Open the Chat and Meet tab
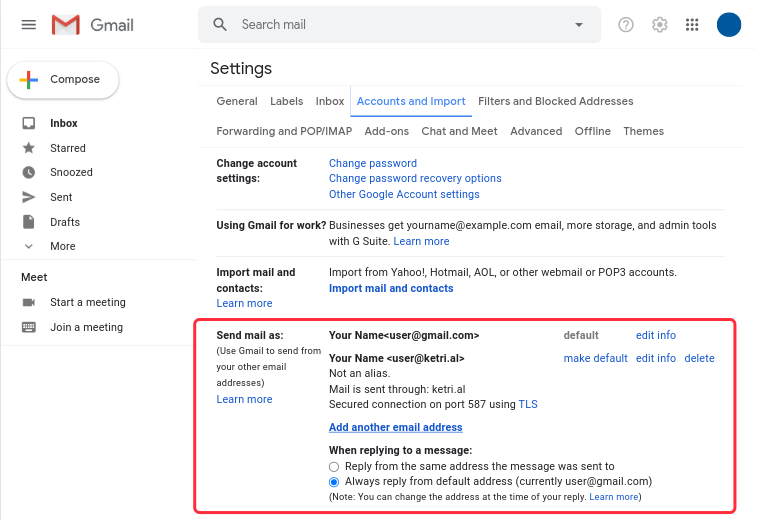 459,131
